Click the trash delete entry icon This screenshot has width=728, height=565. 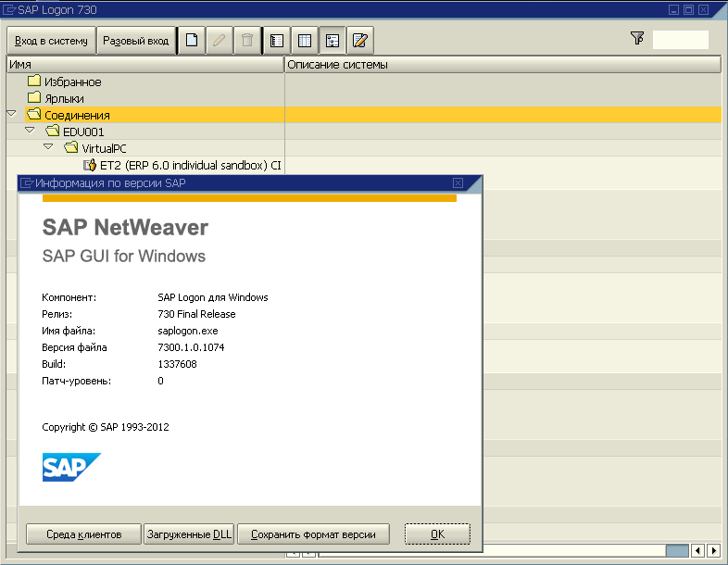coord(247,41)
